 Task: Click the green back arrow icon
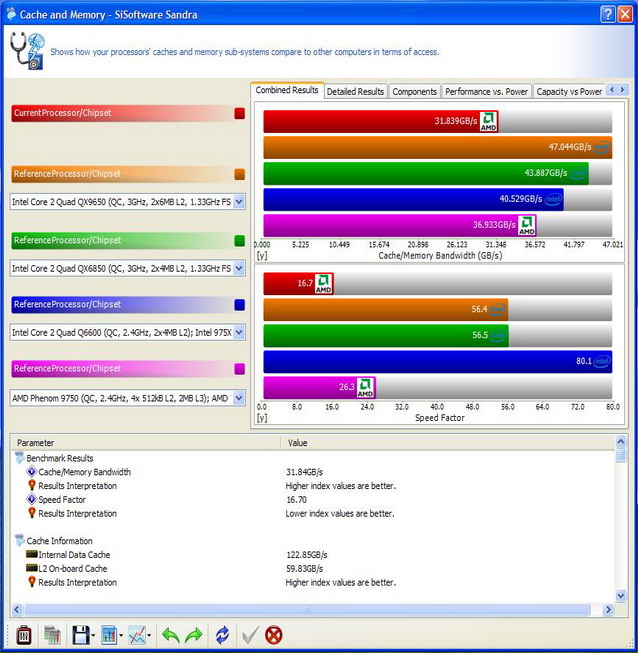(171, 636)
